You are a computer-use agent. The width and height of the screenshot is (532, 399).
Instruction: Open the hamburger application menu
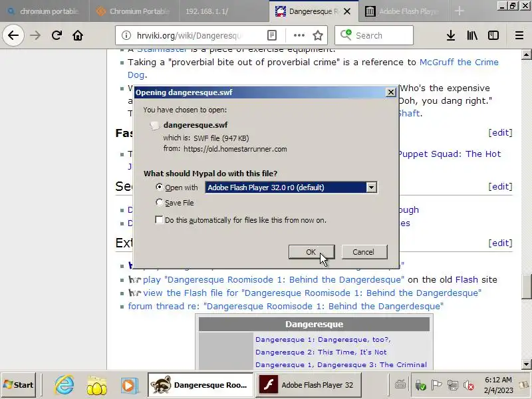tap(519, 35)
